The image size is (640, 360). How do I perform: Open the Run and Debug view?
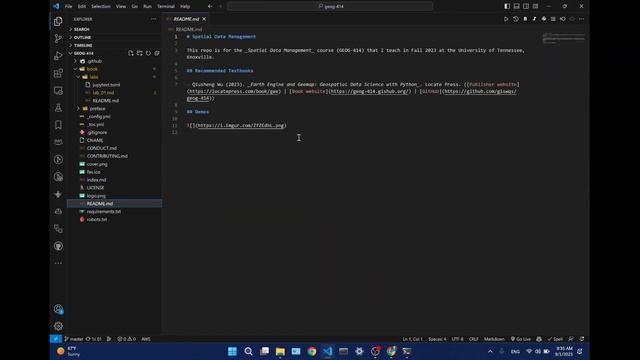point(58,56)
